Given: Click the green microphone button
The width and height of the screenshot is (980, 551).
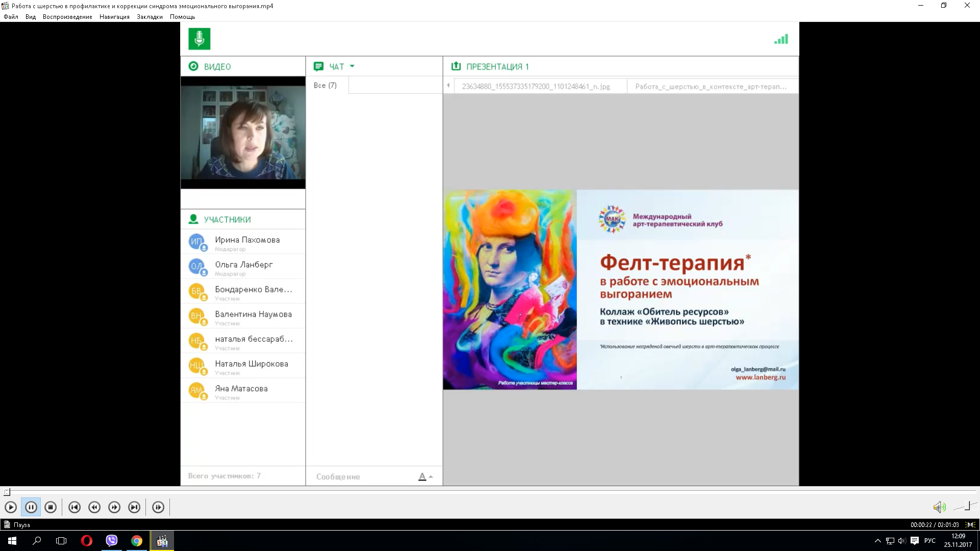Looking at the screenshot, I should coord(199,39).
